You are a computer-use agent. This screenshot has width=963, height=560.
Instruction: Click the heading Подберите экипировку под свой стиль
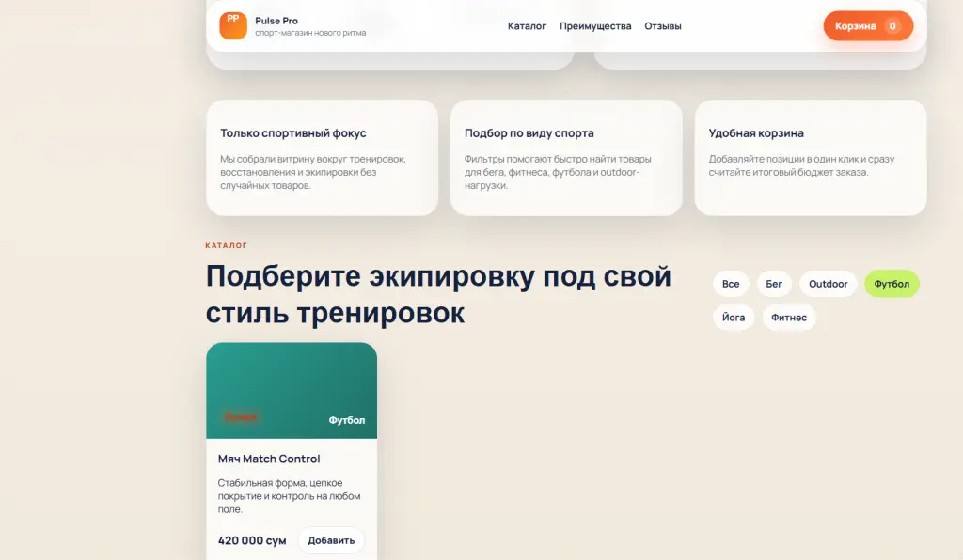point(438,294)
